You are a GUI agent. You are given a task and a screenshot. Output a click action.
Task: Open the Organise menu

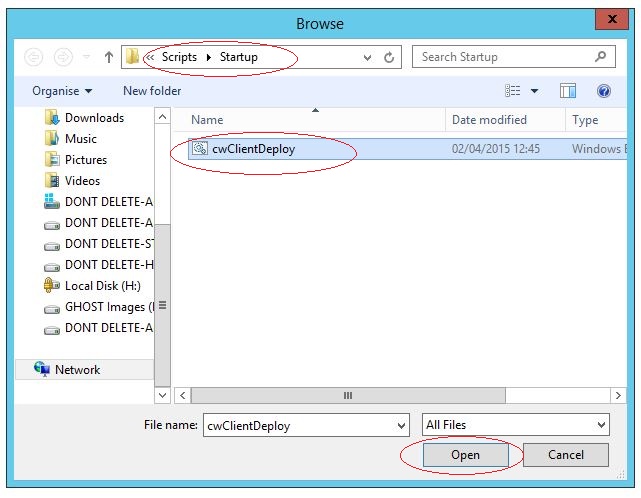(x=62, y=91)
